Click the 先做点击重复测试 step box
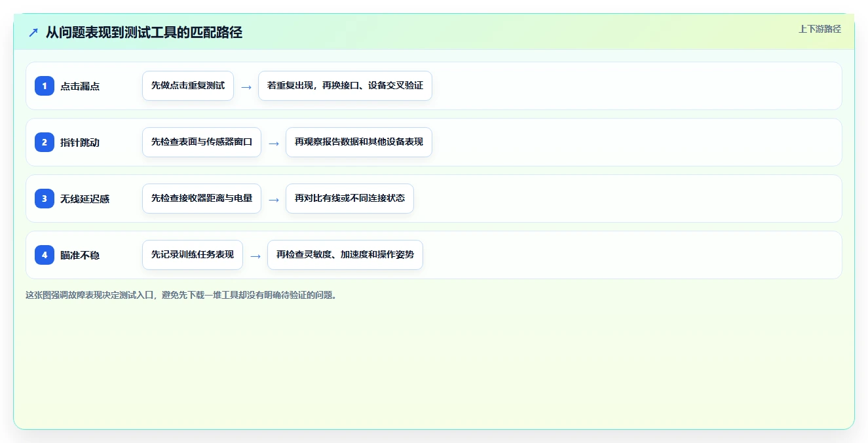The height and width of the screenshot is (443, 868). [x=188, y=86]
